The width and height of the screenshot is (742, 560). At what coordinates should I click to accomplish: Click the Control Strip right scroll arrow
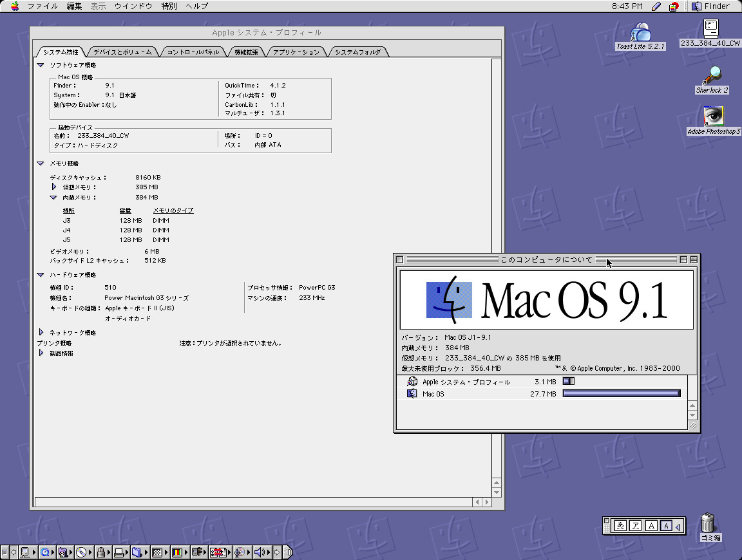click(x=278, y=552)
